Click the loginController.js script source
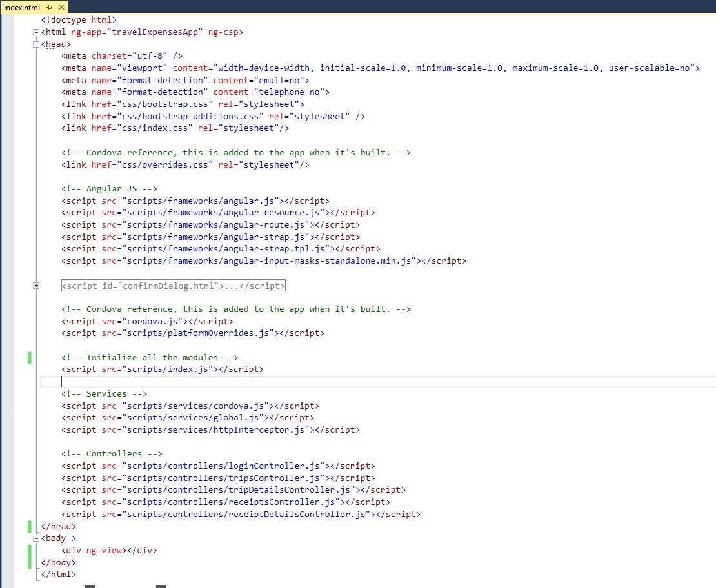Viewport: 716px width, 588px height. pos(223,466)
